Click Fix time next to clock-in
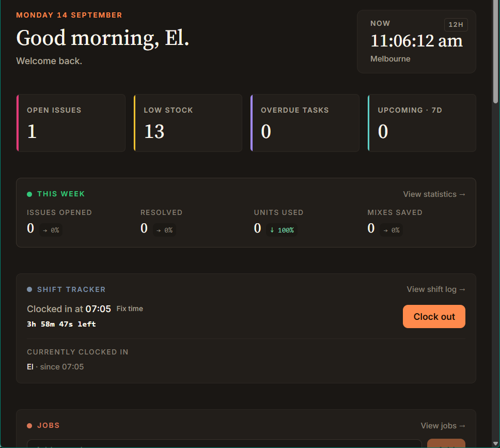500x448 pixels. pos(130,308)
